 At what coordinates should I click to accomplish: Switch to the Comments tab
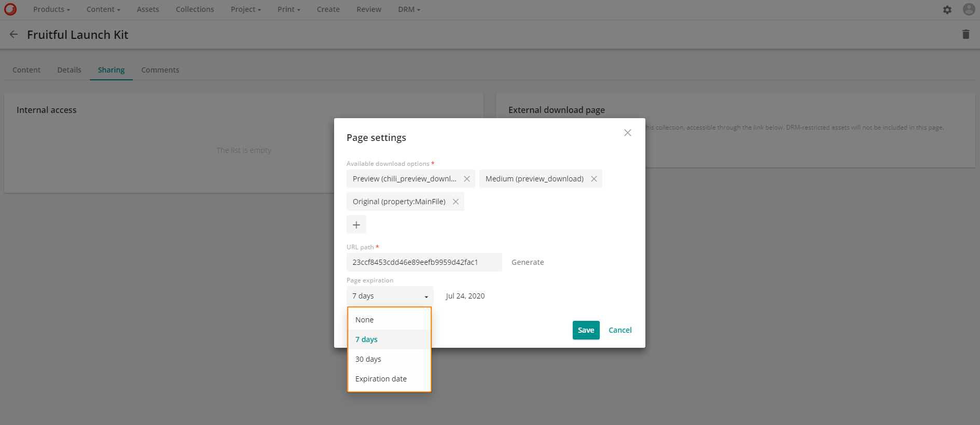click(x=160, y=70)
